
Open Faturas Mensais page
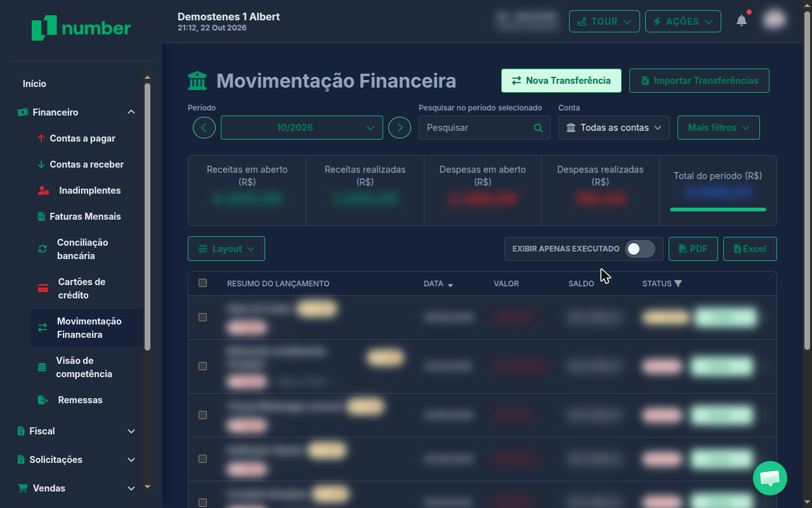86,217
